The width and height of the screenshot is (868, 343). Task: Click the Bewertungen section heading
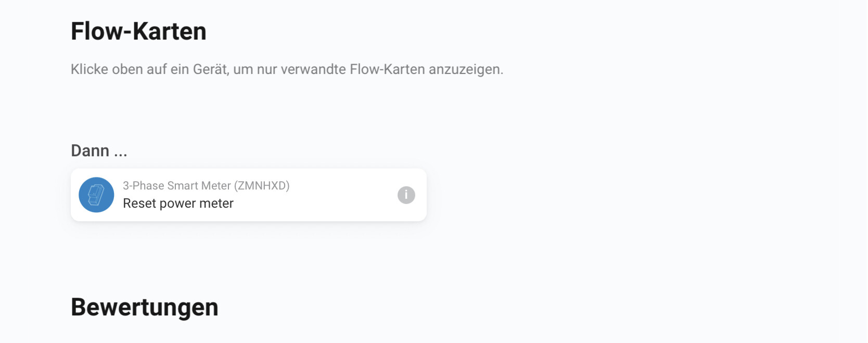pyautogui.click(x=145, y=307)
